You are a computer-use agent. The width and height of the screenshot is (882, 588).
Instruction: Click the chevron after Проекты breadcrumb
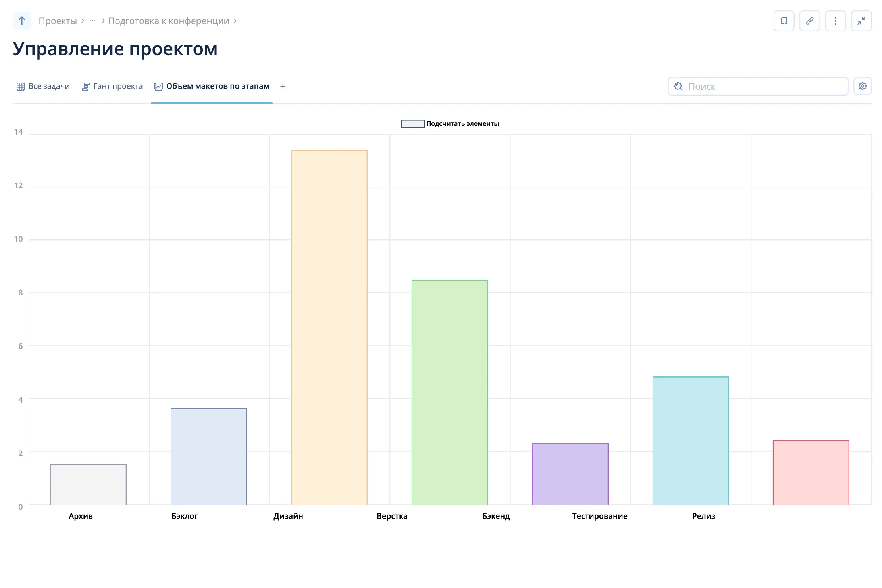[x=83, y=21]
